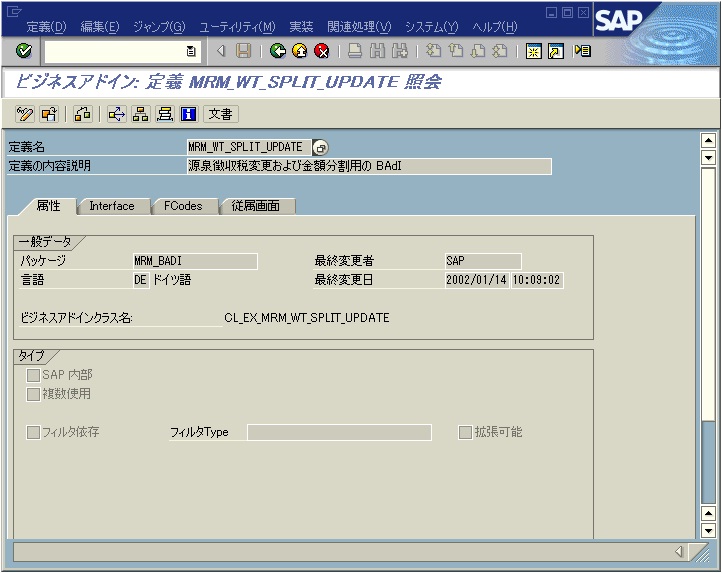Click the yellow Exit arrow icon

point(299,51)
